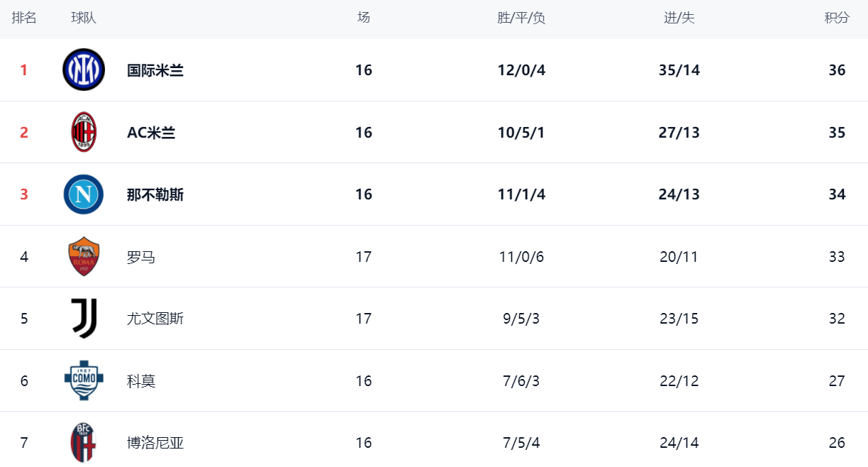Viewport: 868px width, 467px height.
Task: Click the Bologna club crest
Action: pos(84,442)
